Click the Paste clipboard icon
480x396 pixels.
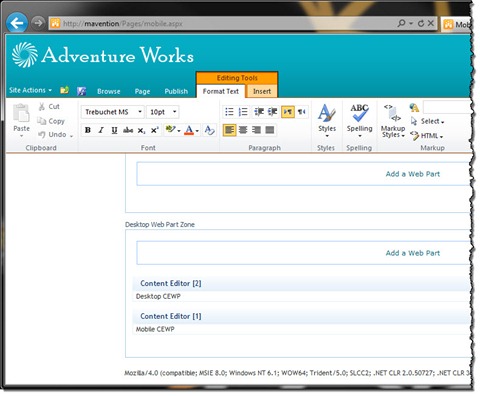point(21,113)
